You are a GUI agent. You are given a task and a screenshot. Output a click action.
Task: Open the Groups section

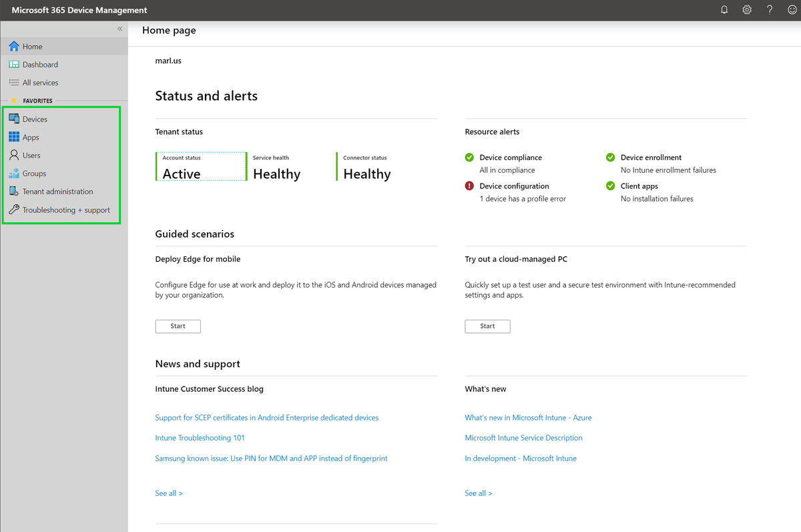[x=35, y=173]
